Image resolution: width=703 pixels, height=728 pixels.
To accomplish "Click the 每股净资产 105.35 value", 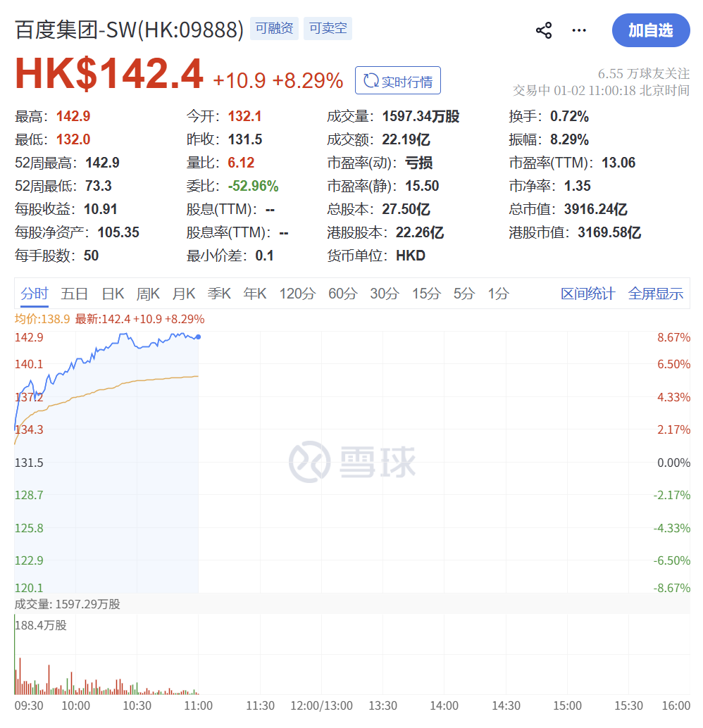I will 118,232.
